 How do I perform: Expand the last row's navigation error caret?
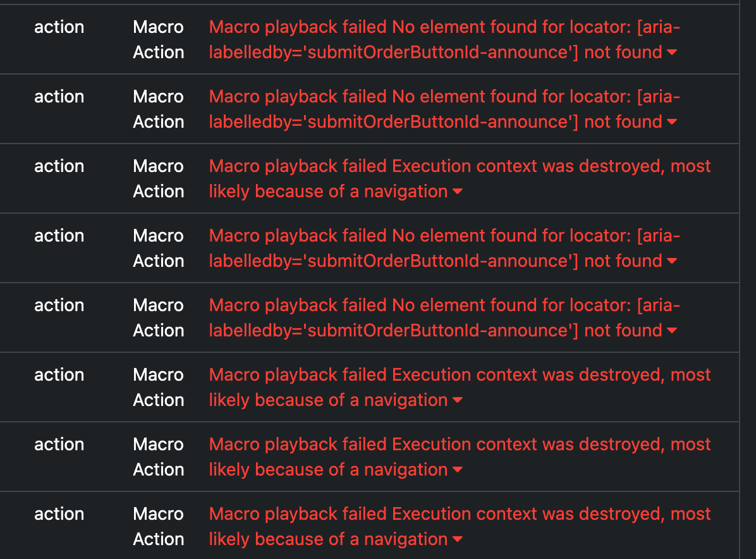coord(458,539)
